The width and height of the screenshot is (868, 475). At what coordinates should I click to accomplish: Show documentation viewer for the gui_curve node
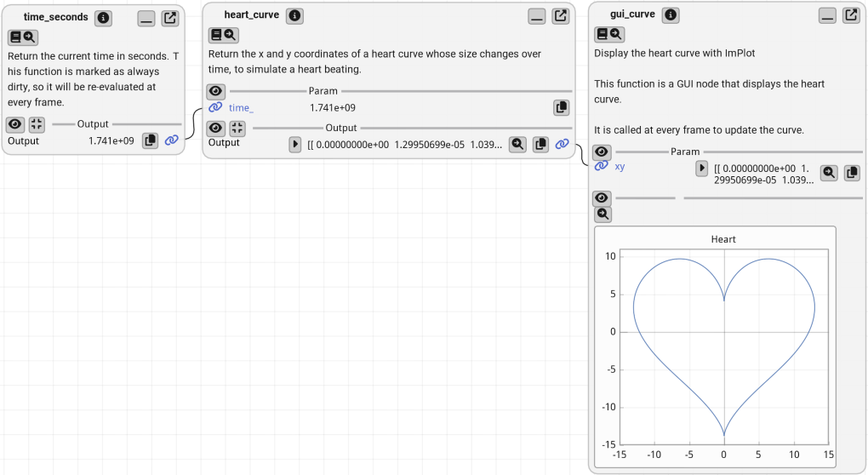[608, 34]
